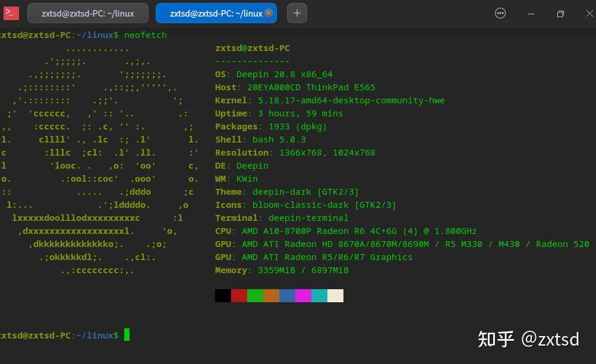596x364 pixels.
Task: Click the green color block
Action: (255, 296)
